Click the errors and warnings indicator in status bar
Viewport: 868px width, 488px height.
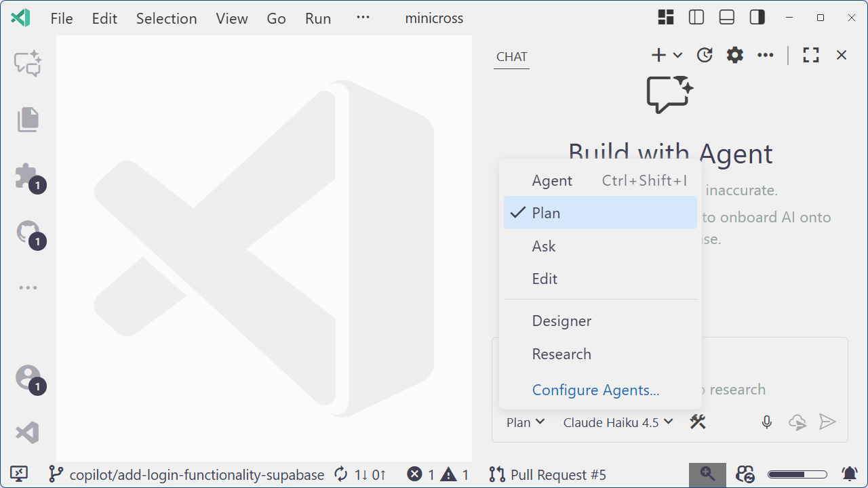click(437, 474)
